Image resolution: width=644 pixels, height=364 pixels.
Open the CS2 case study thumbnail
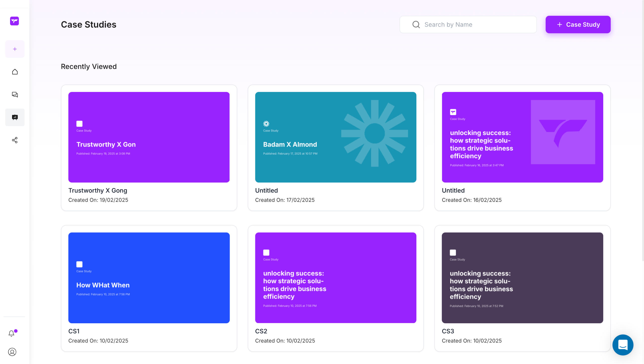(x=336, y=278)
